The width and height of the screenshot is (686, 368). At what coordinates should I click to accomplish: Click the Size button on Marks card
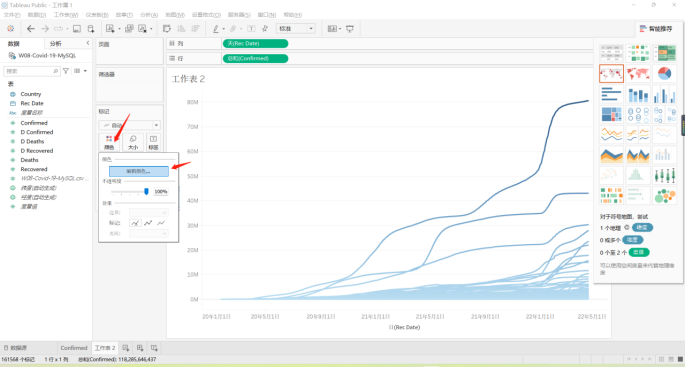coord(133,142)
